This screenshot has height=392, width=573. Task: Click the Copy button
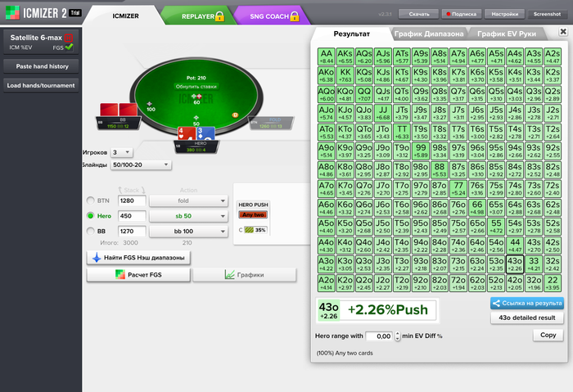(x=548, y=335)
